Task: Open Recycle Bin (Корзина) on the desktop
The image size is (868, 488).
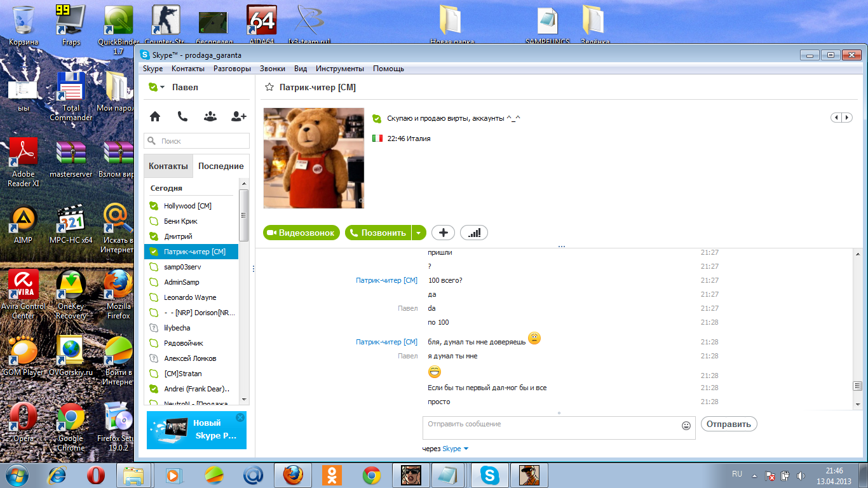Action: pos(24,25)
